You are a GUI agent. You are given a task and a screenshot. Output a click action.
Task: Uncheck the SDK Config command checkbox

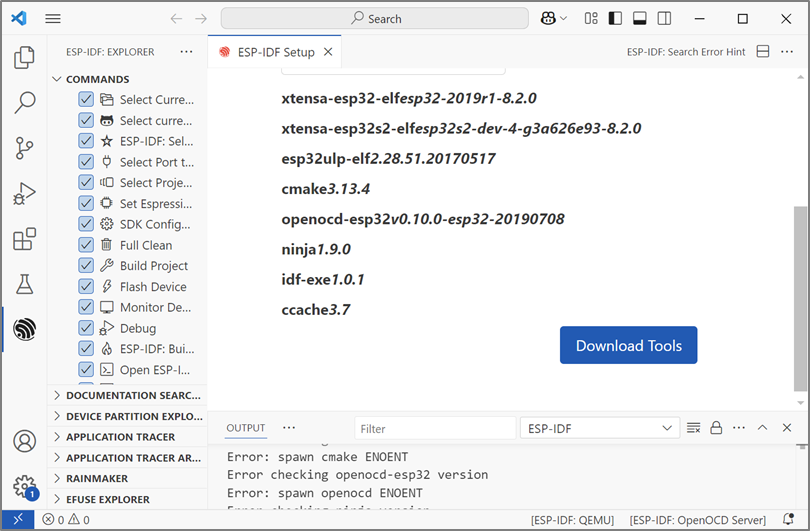86,224
